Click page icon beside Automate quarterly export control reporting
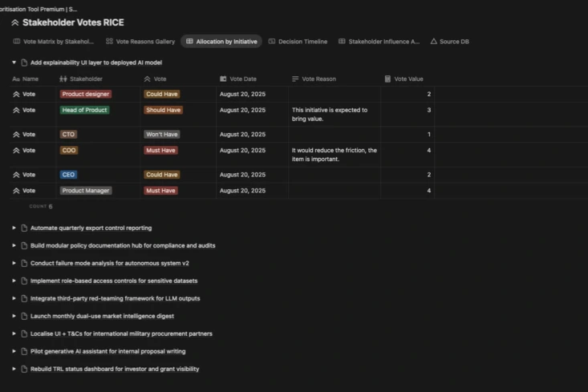The width and height of the screenshot is (588, 392). pyautogui.click(x=24, y=228)
